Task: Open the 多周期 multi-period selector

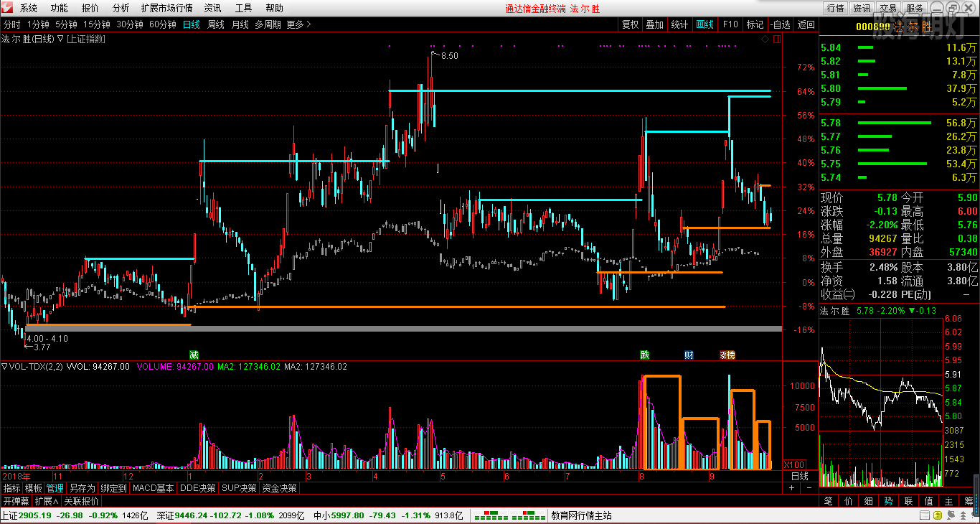Action: [268, 24]
